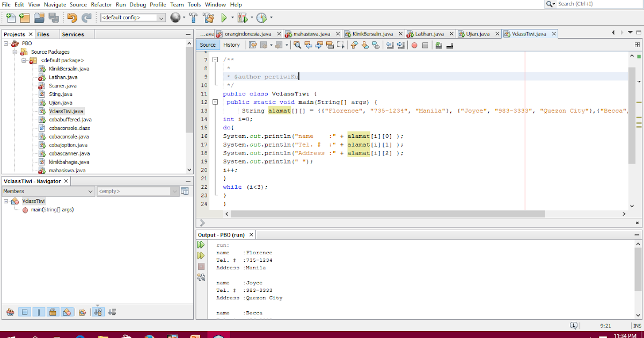The image size is (644, 338).
Task: Collapse the default package node
Action: coord(24,60)
